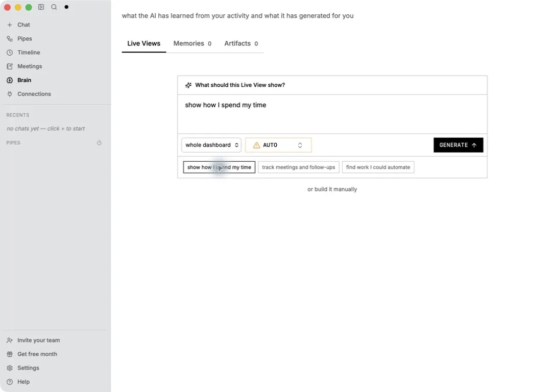This screenshot has height=392, width=554.
Task: Click 'or build it manually' link
Action: tap(332, 189)
